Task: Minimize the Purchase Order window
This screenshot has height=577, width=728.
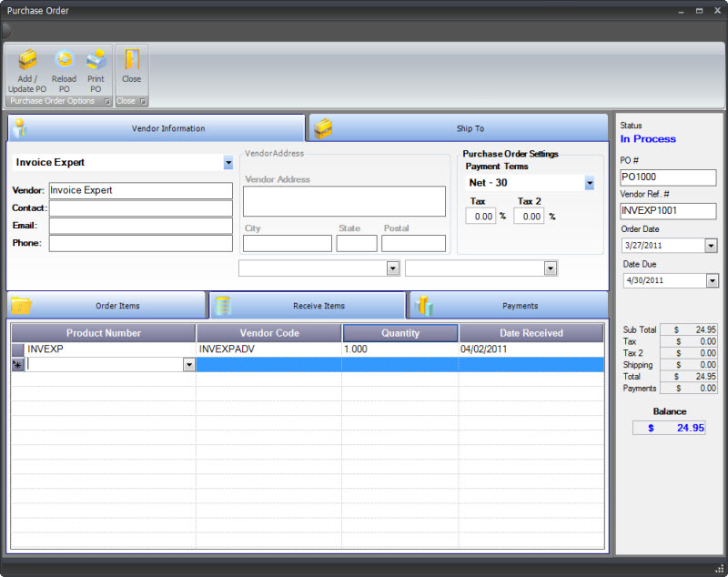Action: (681, 11)
